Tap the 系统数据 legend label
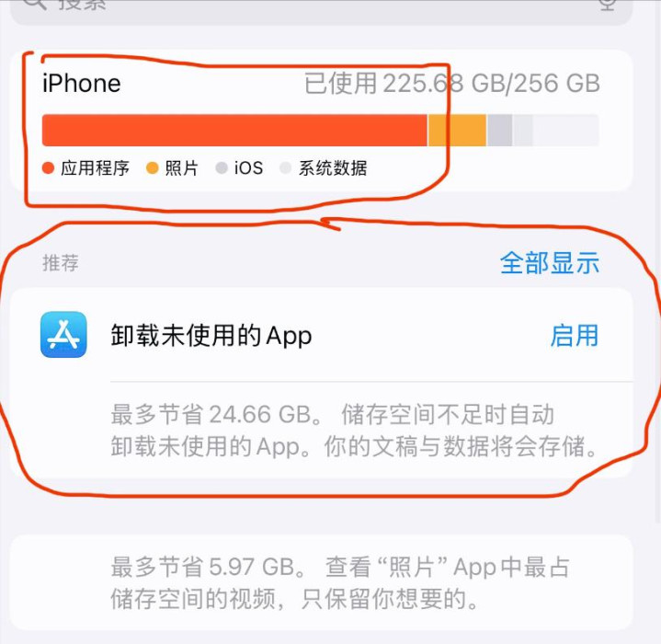Image resolution: width=661 pixels, height=644 pixels. click(x=333, y=167)
